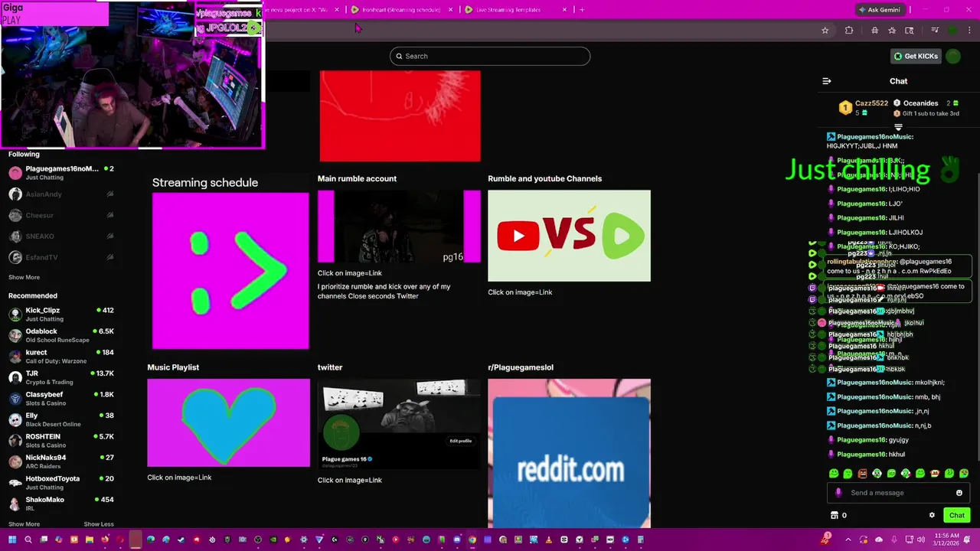Bookmark this page with the star icon
Screen dimensions: 980x551
pos(825,31)
